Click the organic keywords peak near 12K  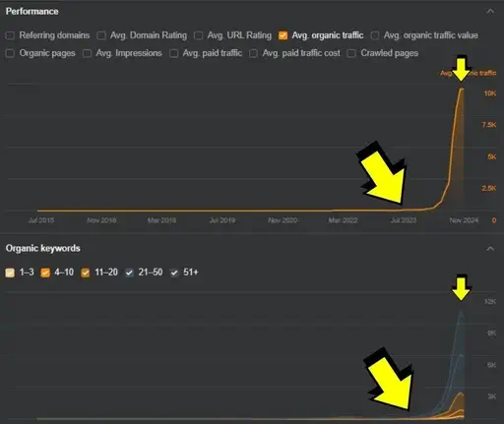(x=461, y=312)
